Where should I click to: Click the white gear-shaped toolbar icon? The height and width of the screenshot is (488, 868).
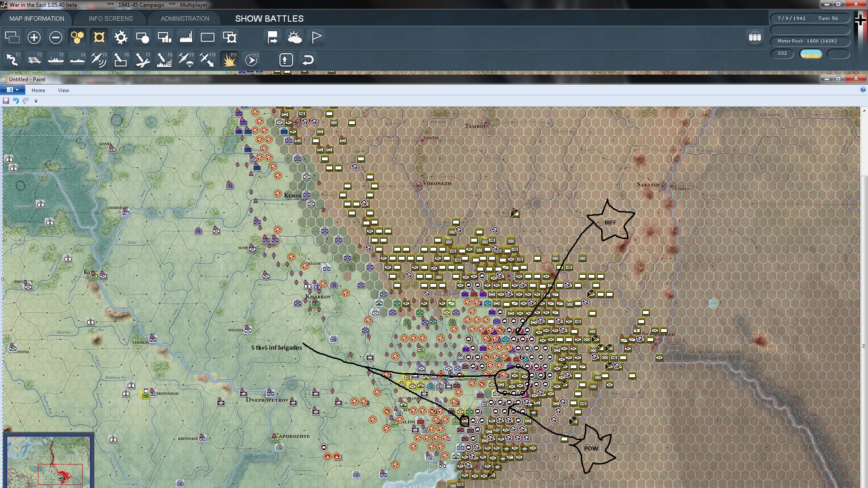pyautogui.click(x=121, y=37)
